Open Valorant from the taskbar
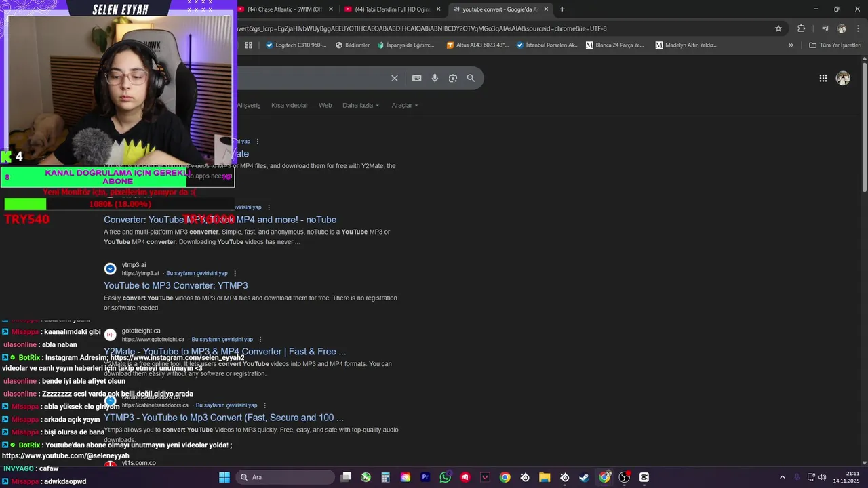Screen dimensions: 868x488 485,477
